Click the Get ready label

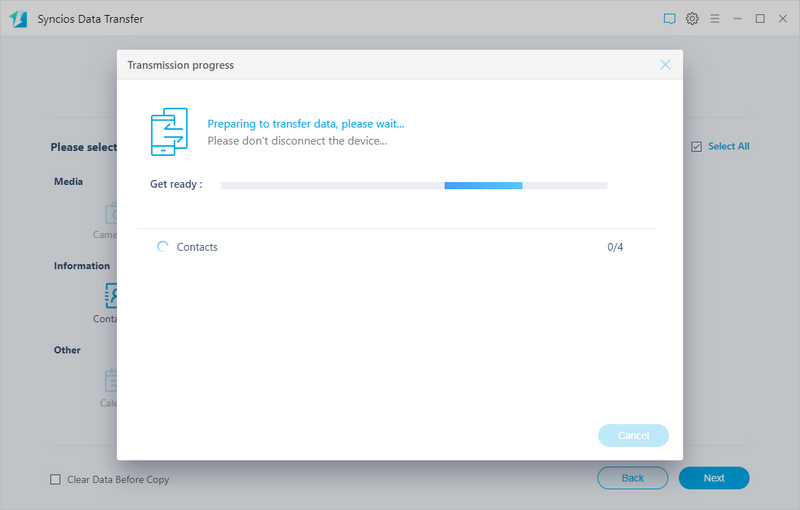click(x=176, y=184)
